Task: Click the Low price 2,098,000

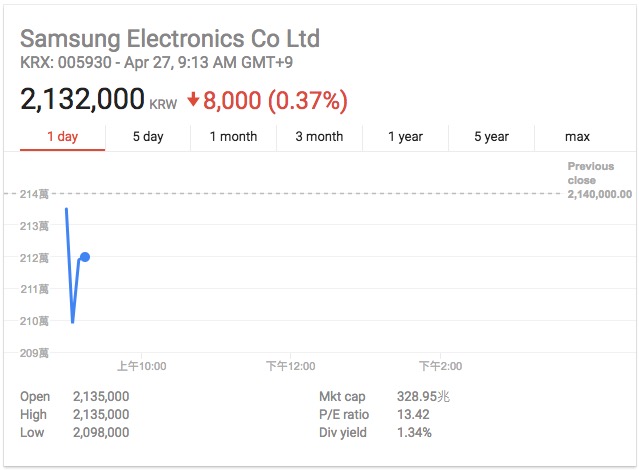Action: pyautogui.click(x=101, y=432)
